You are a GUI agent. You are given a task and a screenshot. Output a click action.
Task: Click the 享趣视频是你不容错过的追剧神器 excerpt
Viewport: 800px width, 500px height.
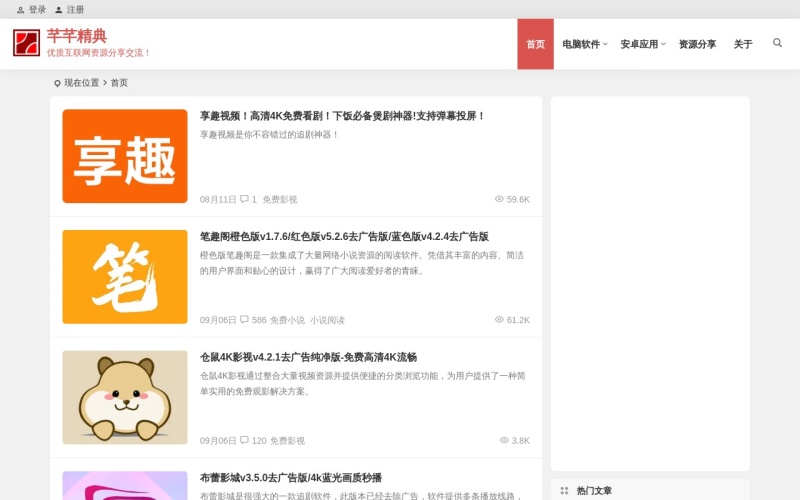pyautogui.click(x=269, y=135)
